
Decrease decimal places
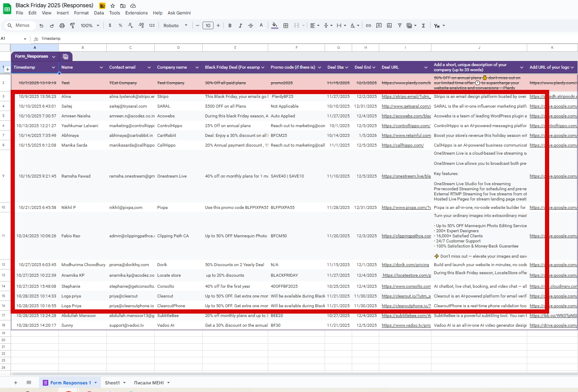131,25
